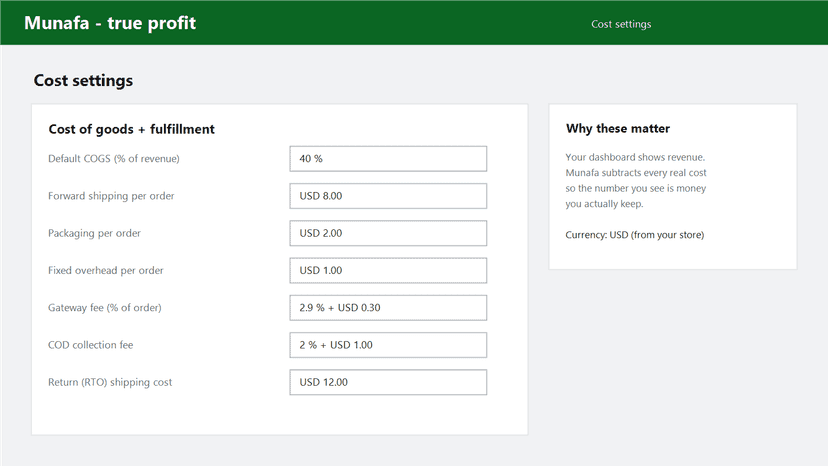Click 'Your dashboard shows revenue.' text line
The width and height of the screenshot is (828, 466).
(x=635, y=157)
